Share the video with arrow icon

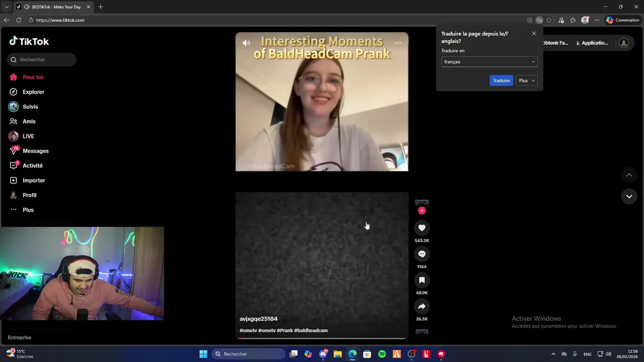pos(422,306)
